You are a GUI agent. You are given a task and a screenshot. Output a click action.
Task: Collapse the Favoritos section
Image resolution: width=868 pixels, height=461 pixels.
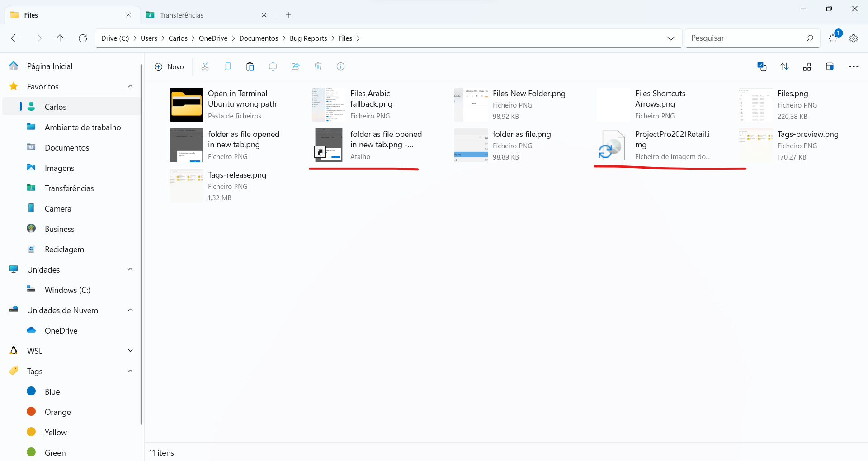tap(130, 86)
